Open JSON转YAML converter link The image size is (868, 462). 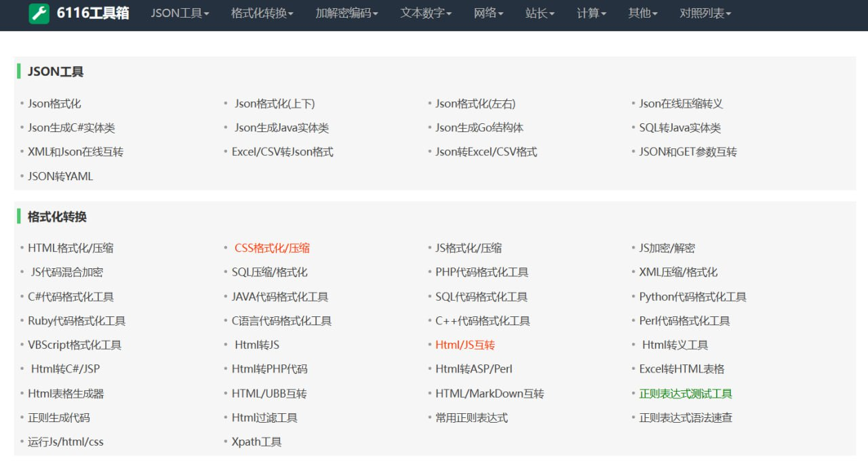point(60,176)
